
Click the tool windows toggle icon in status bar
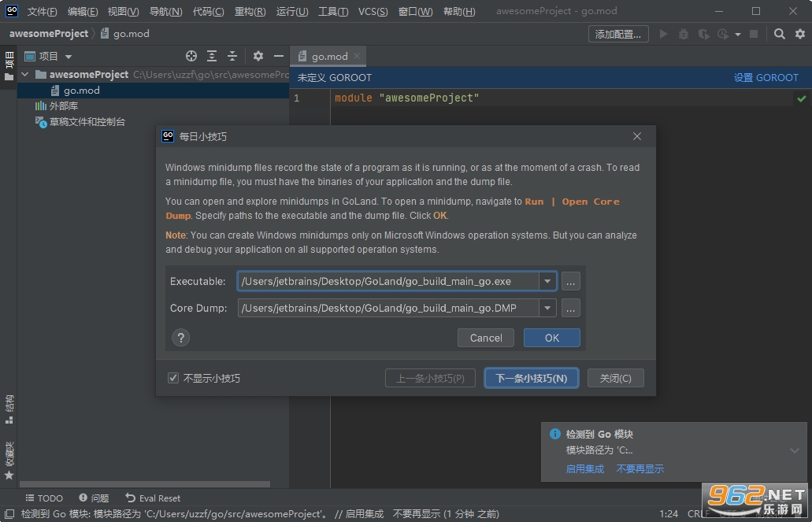[9, 513]
